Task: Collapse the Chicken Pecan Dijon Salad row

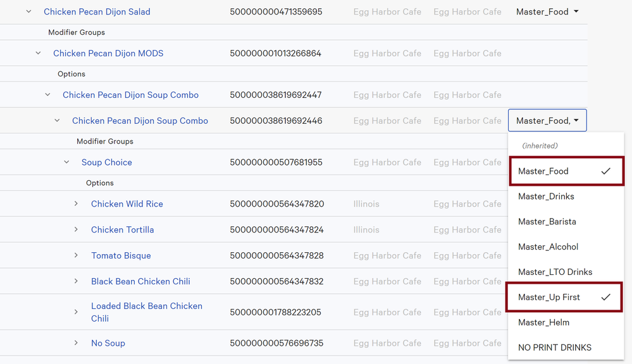Action: tap(28, 12)
